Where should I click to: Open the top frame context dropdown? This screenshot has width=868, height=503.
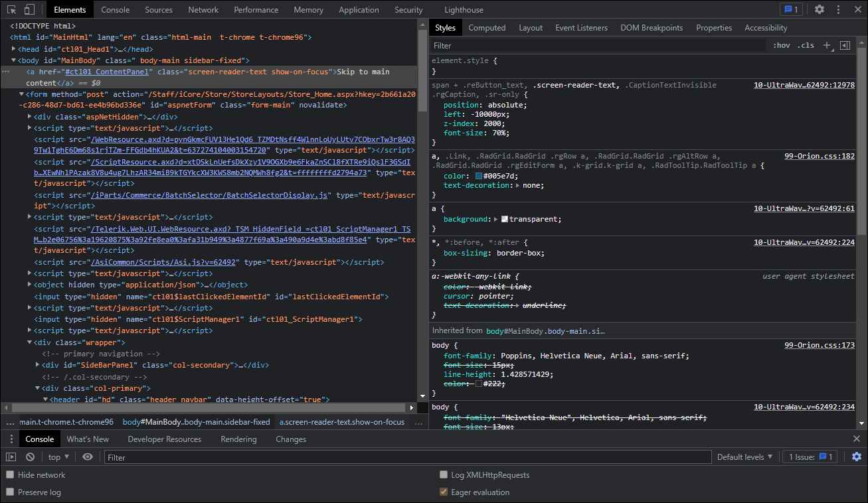[x=58, y=457]
